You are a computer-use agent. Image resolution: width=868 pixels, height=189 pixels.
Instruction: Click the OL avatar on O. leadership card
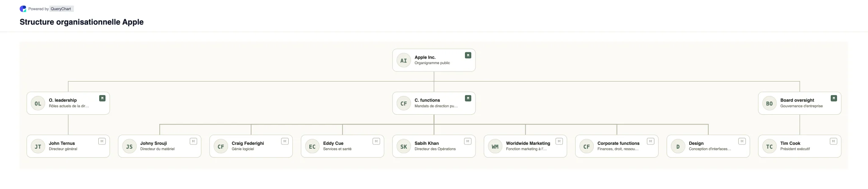38,103
